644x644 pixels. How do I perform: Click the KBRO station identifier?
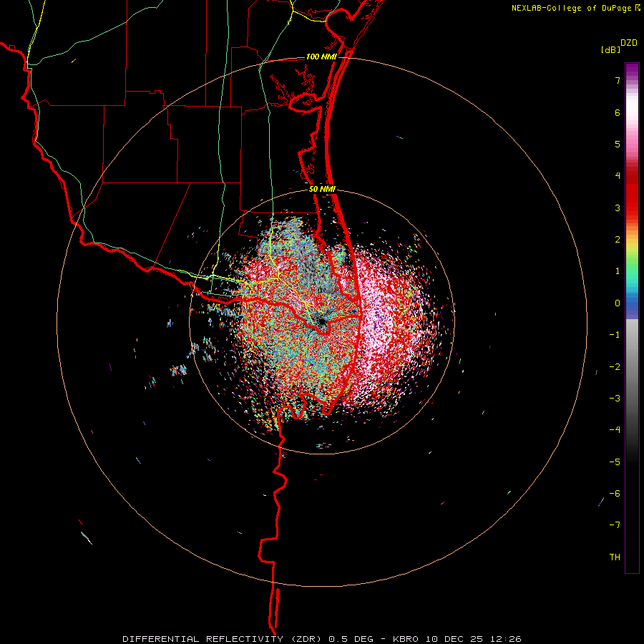(406, 639)
